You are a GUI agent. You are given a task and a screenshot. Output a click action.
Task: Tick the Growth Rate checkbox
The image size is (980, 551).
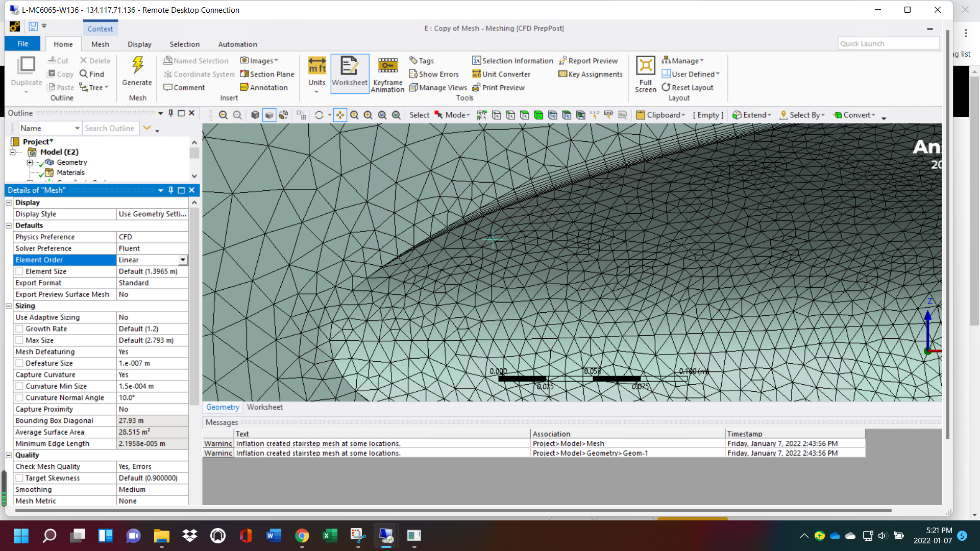(x=19, y=329)
